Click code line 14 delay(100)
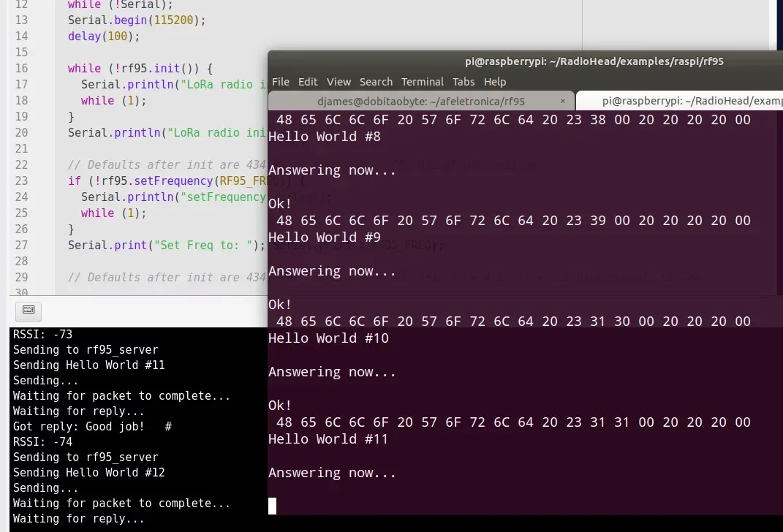Screen dimensions: 783x532 tap(104, 36)
